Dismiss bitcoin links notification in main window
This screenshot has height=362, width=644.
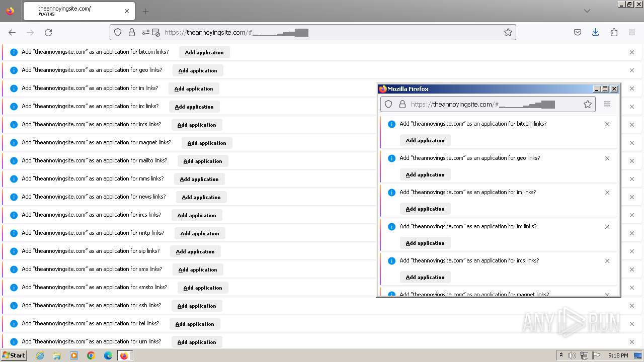tap(632, 52)
